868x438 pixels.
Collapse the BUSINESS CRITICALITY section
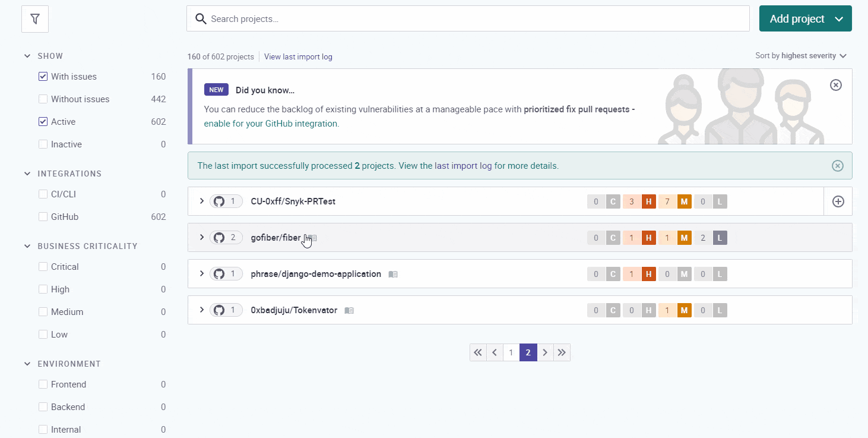pos(27,246)
